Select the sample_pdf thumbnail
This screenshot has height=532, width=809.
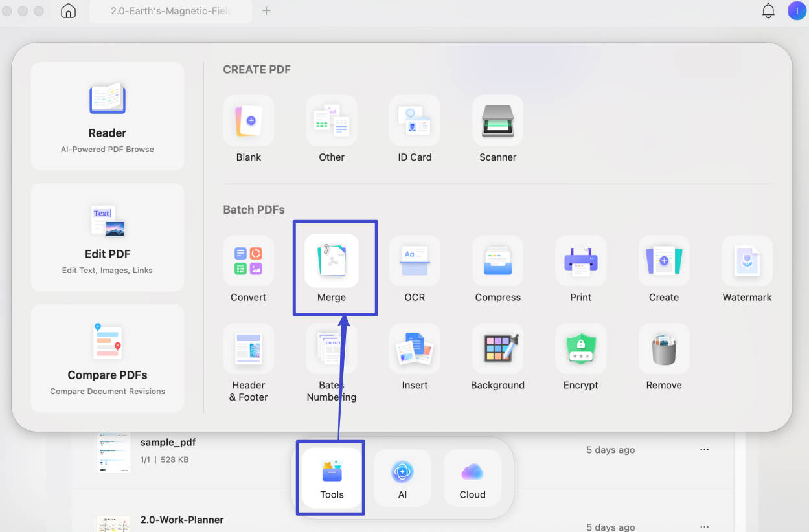coord(114,452)
